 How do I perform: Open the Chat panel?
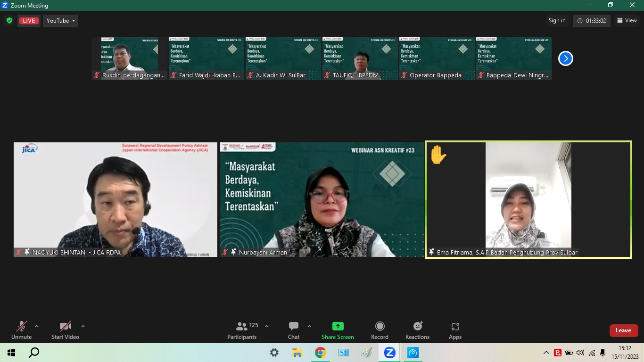tap(294, 330)
